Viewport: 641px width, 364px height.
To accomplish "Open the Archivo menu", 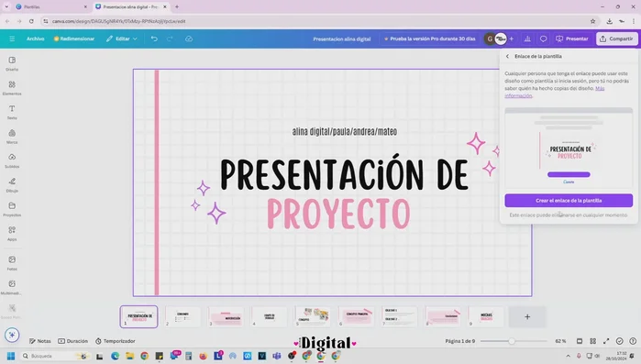I will tap(35, 39).
